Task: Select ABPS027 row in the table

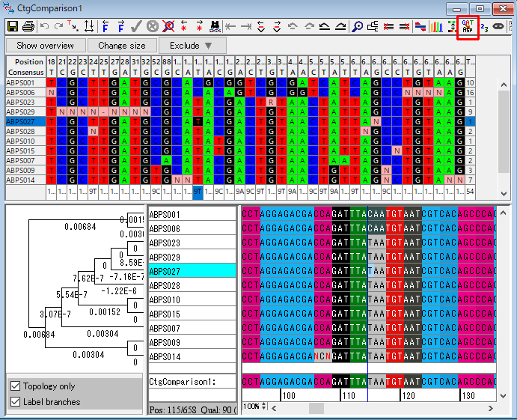Action: click(x=21, y=121)
